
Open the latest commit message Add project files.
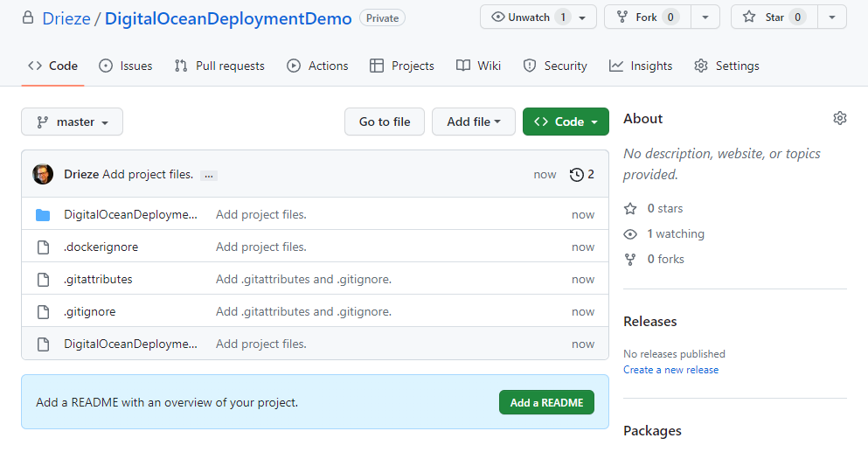point(148,175)
